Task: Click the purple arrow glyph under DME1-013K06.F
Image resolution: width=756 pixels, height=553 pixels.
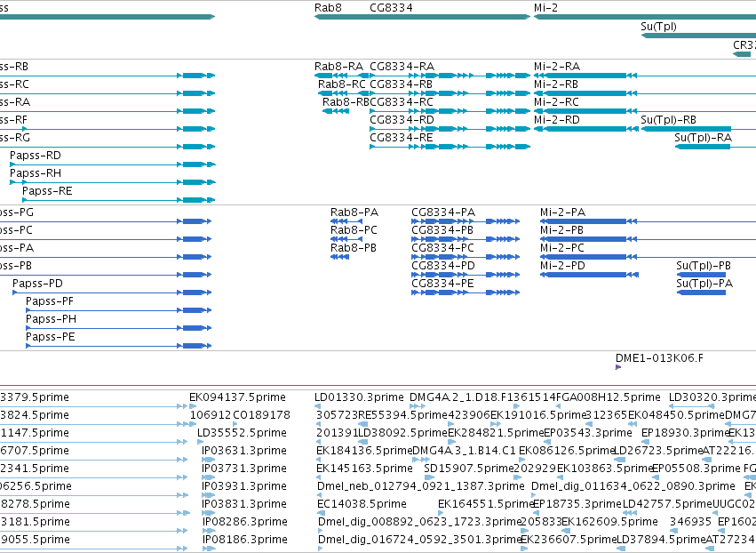Action: tap(618, 368)
